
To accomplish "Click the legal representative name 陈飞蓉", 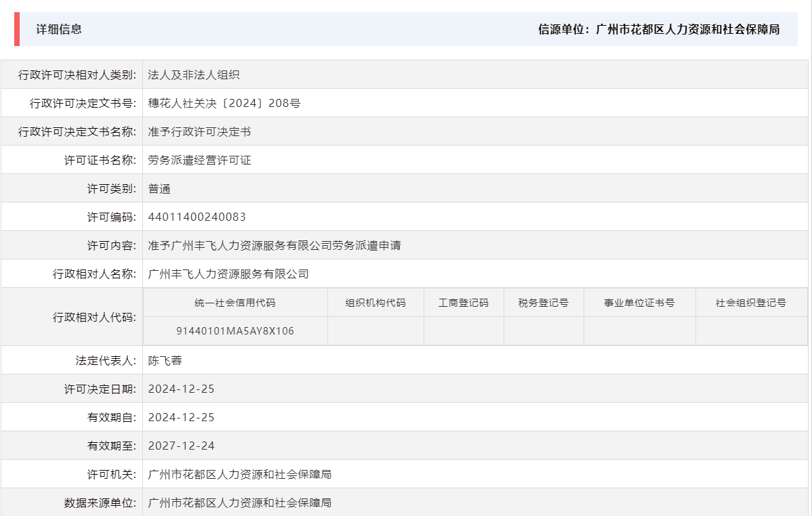I will point(166,360).
